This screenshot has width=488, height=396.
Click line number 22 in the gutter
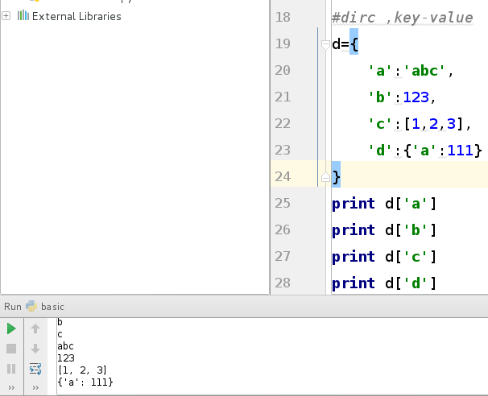click(283, 124)
